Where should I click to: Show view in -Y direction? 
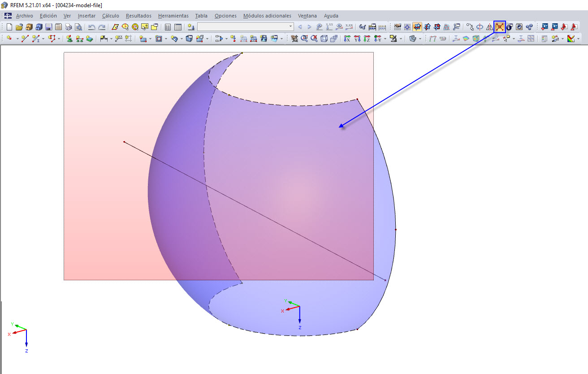377,39
